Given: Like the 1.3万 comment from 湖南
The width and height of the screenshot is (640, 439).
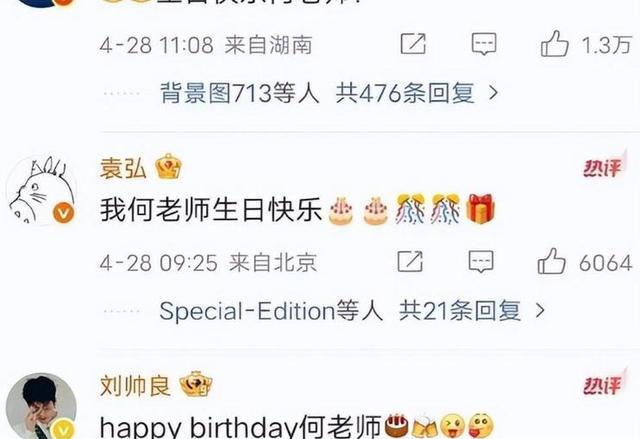Looking at the screenshot, I should (554, 44).
